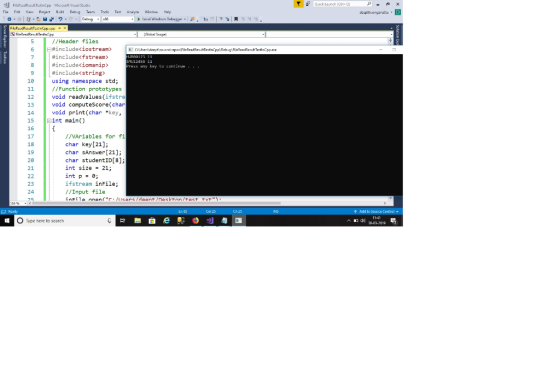Image resolution: width=560 pixels, height=373 pixels.
Task: Start Local Windows Debugger
Action: [161, 19]
